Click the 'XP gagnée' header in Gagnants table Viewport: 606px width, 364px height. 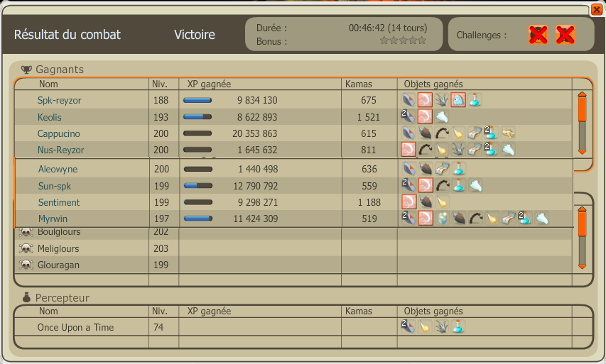(209, 84)
